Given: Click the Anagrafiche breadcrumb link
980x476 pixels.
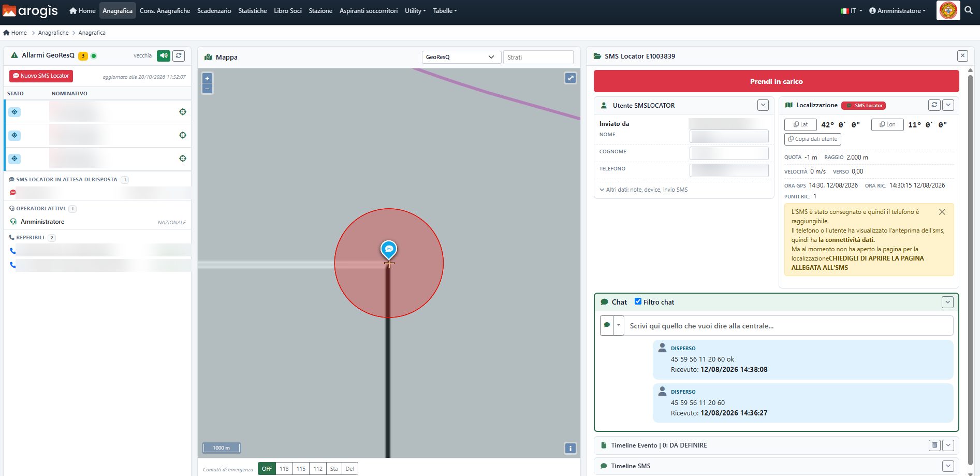Looking at the screenshot, I should (53, 33).
